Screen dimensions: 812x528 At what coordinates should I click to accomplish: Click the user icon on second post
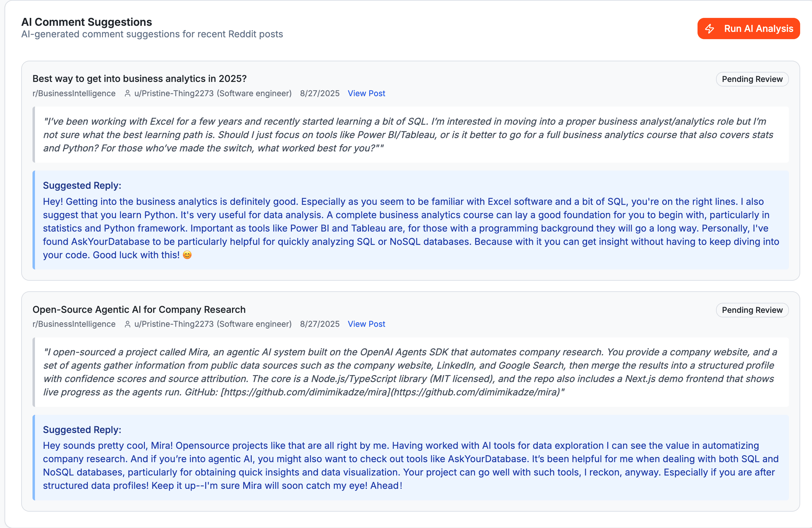[x=128, y=324]
